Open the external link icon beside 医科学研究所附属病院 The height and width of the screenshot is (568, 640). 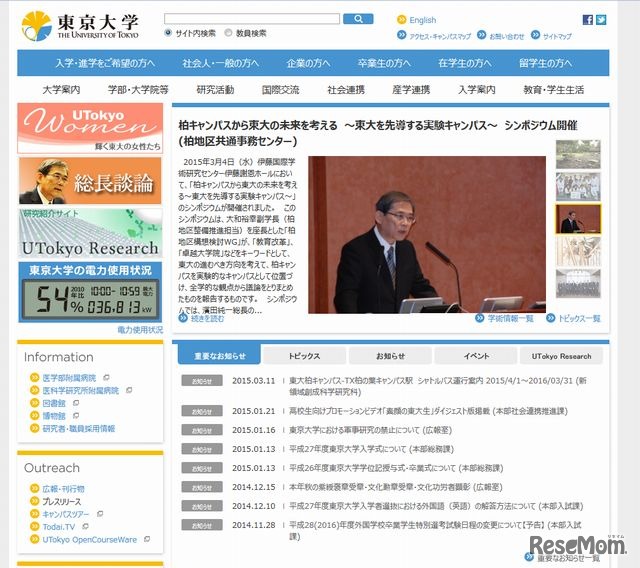point(129,390)
